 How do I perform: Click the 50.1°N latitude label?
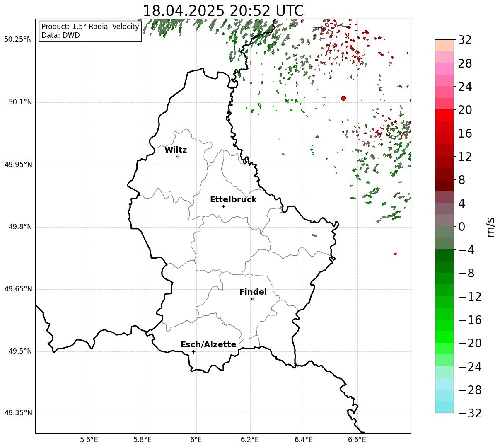point(20,102)
